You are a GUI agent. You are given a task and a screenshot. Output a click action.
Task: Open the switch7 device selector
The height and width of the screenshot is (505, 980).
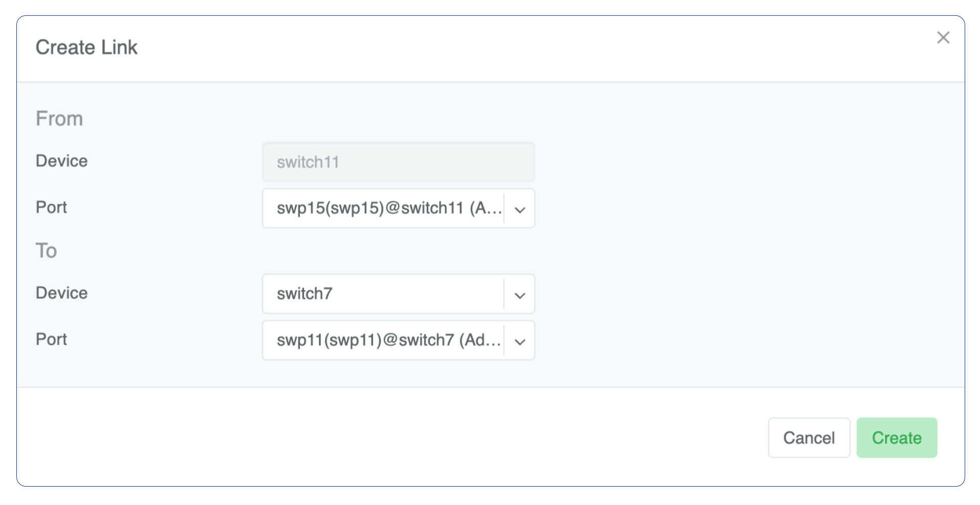point(383,294)
